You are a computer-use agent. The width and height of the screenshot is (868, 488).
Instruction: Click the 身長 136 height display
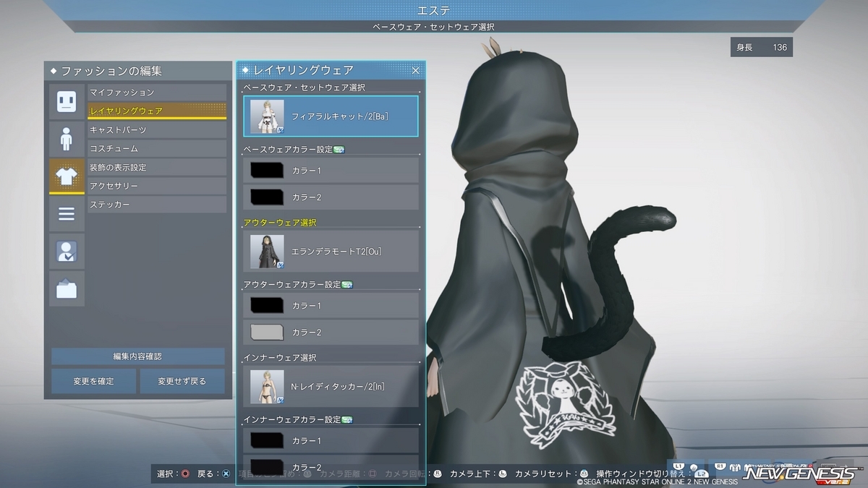(762, 47)
